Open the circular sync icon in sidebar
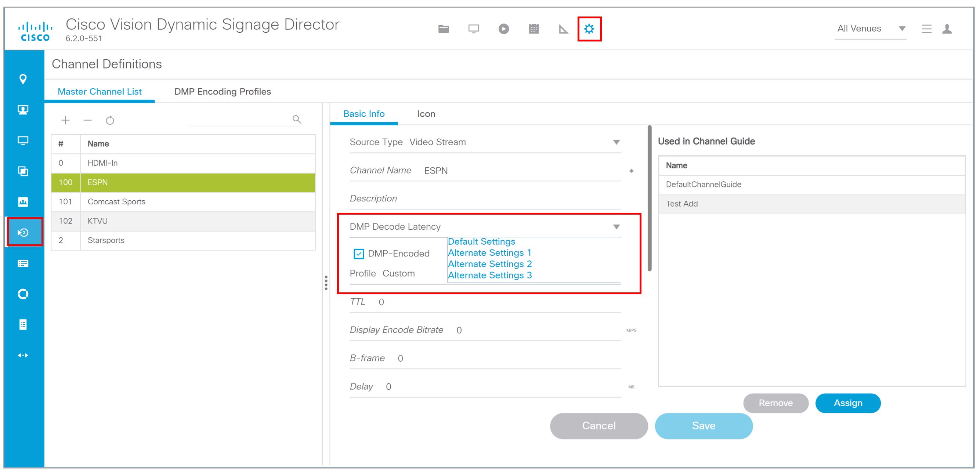Screen dimensions: 980x474 click(x=23, y=294)
